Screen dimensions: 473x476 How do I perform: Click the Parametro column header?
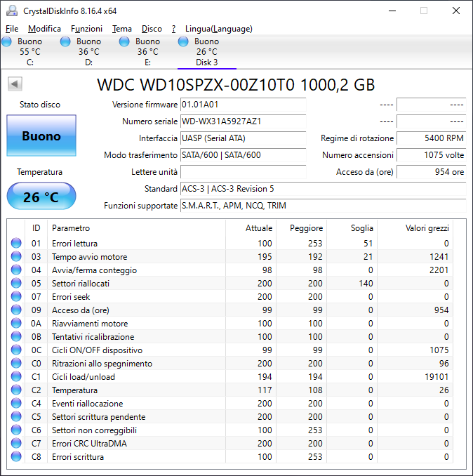[137, 228]
